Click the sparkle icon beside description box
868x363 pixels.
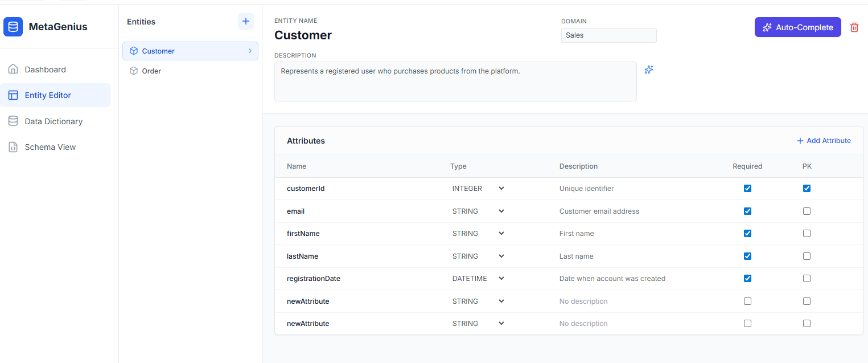(649, 70)
